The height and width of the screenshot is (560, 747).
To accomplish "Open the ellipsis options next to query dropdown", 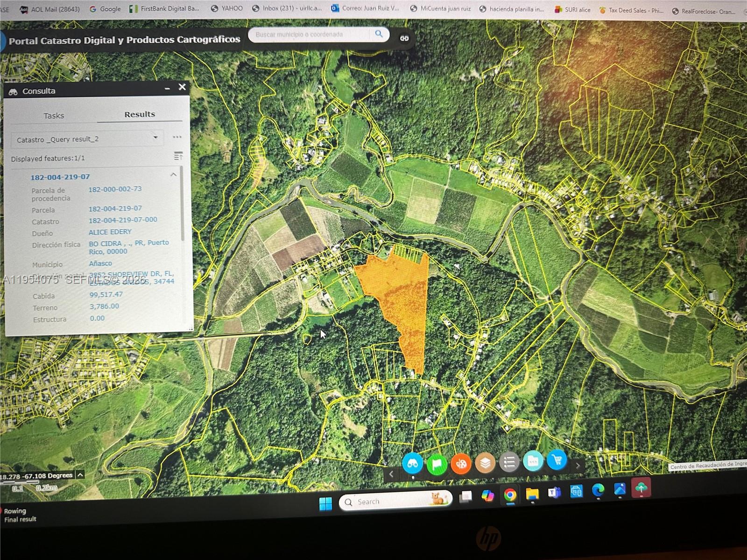I will (176, 136).
